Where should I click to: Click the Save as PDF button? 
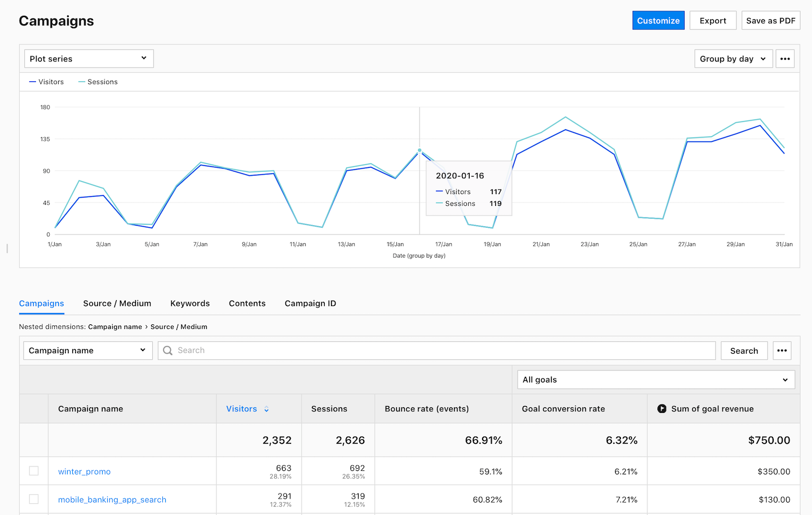[x=771, y=20]
